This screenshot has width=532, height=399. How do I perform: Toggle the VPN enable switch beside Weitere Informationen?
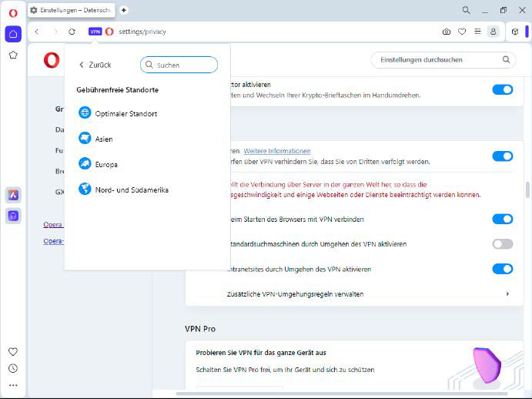pos(503,156)
